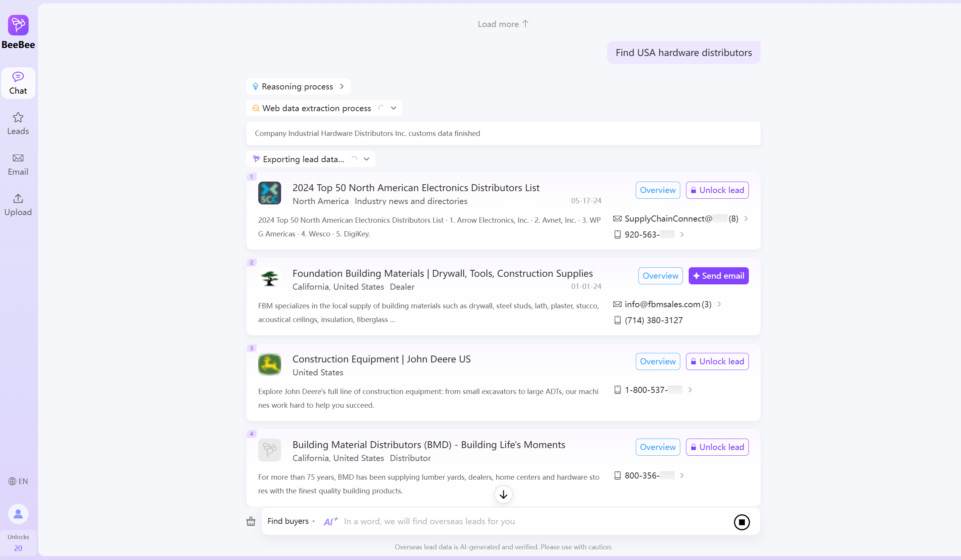Open the Chat section

point(18,83)
